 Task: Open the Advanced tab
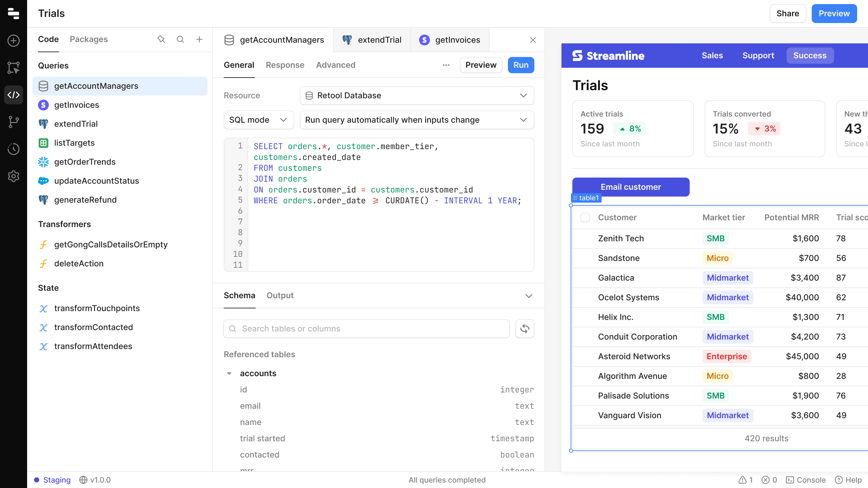click(x=336, y=65)
